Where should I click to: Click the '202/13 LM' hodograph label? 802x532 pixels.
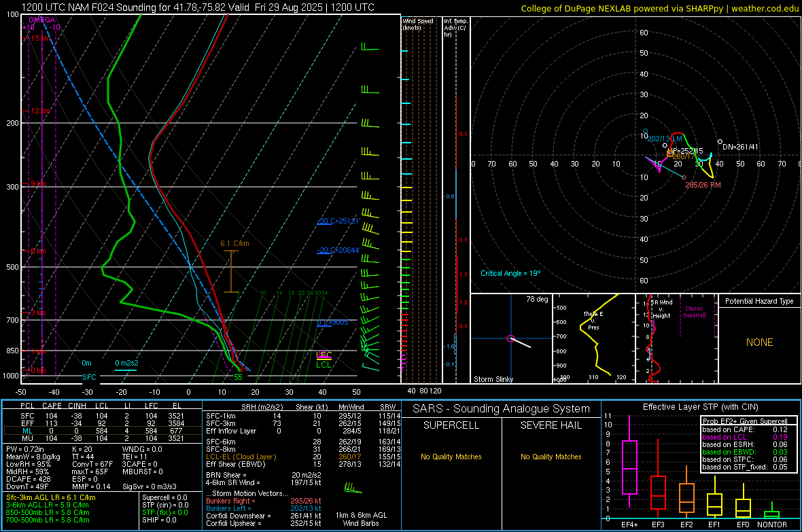point(665,139)
